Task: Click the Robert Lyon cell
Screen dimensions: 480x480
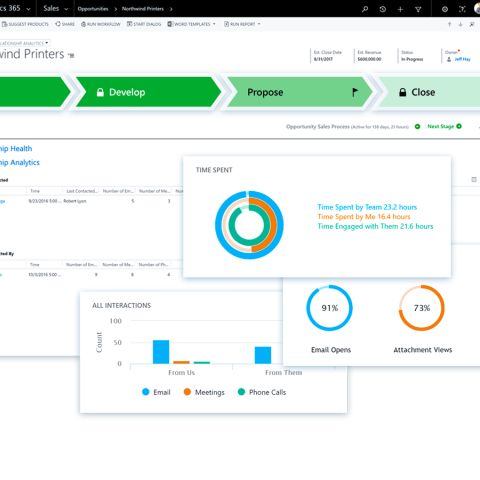Action: click(x=75, y=201)
